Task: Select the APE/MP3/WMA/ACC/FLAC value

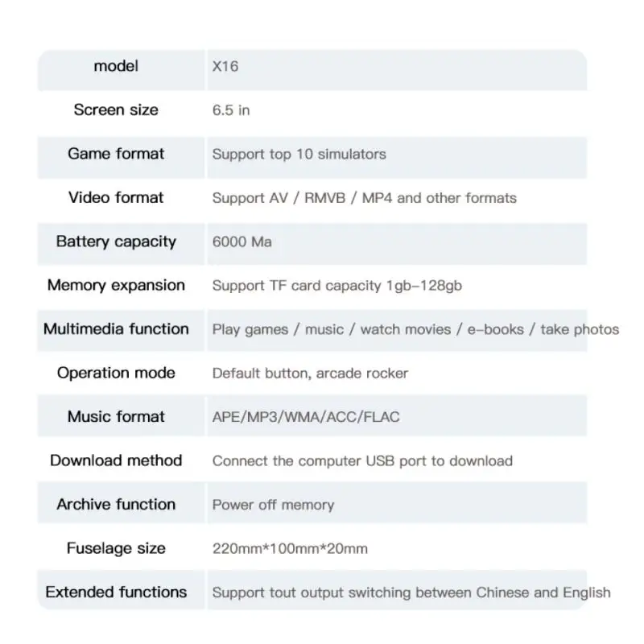Action: [x=306, y=417]
